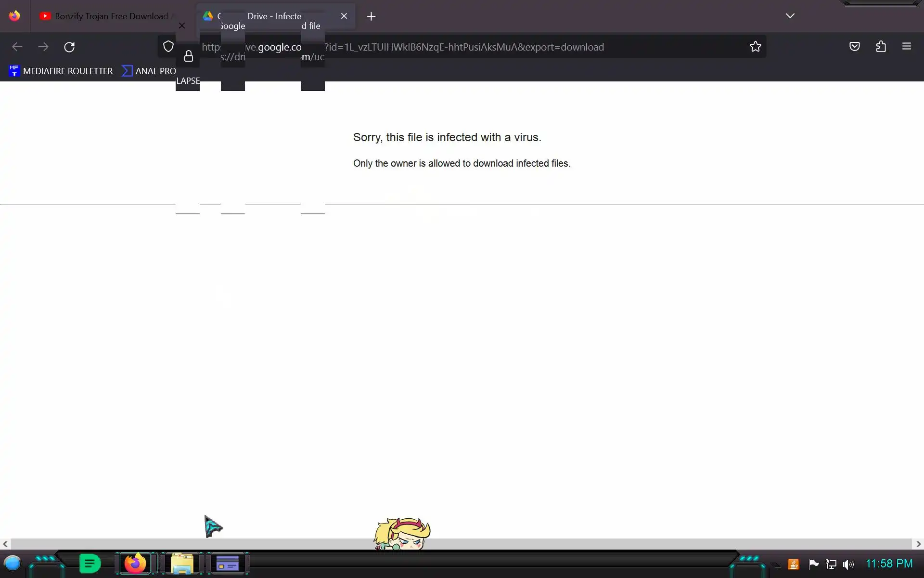Select the Google Drive Infected file tab
This screenshot has width=924, height=578.
pos(274,16)
